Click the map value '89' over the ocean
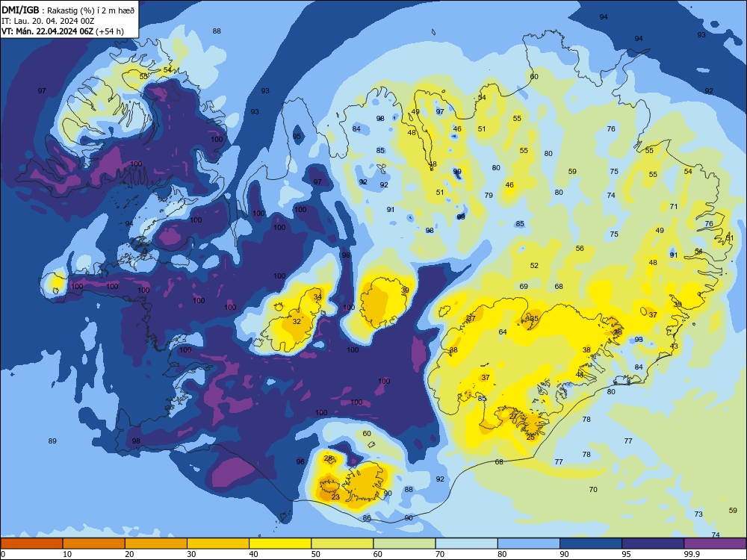The width and height of the screenshot is (747, 560). point(52,441)
